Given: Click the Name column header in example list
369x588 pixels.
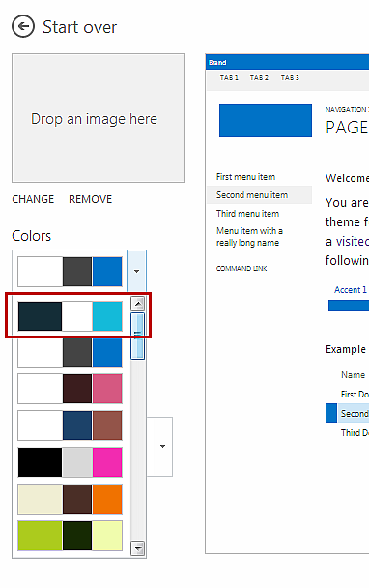Looking at the screenshot, I should (353, 375).
